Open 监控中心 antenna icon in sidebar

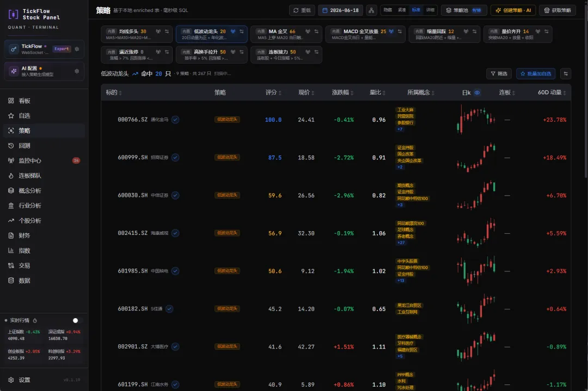point(11,160)
